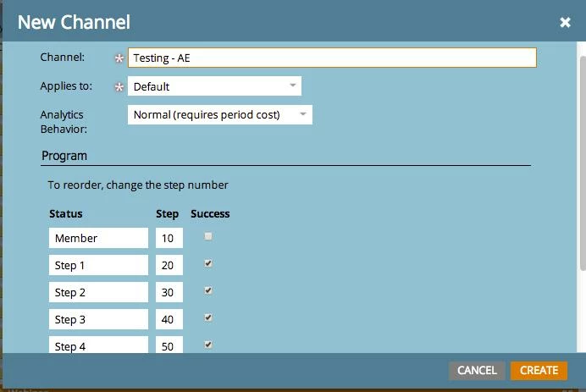Viewport: 586px width, 392px height.
Task: Edit the Step 1 status name field
Action: pyautogui.click(x=98, y=265)
